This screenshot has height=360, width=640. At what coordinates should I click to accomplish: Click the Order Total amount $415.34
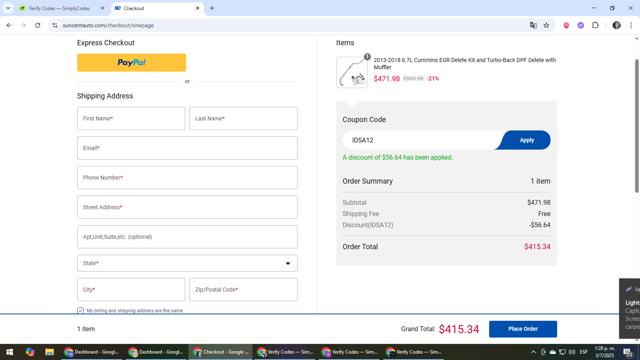(x=537, y=247)
